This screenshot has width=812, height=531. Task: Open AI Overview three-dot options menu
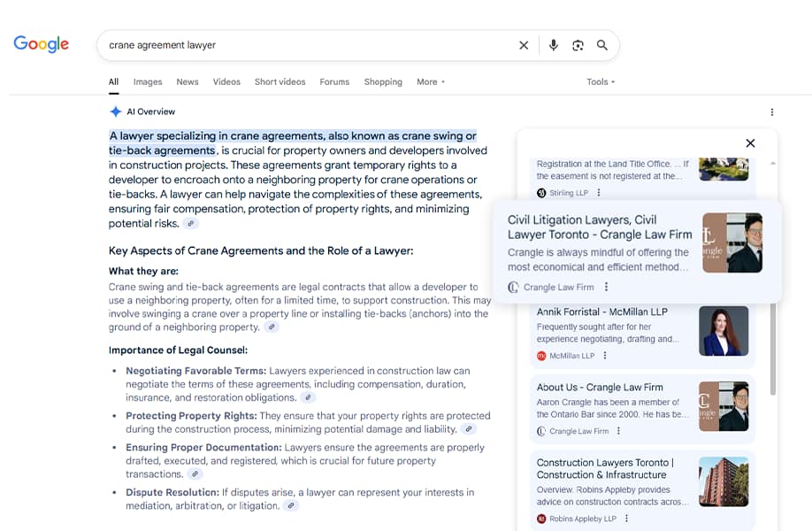771,112
